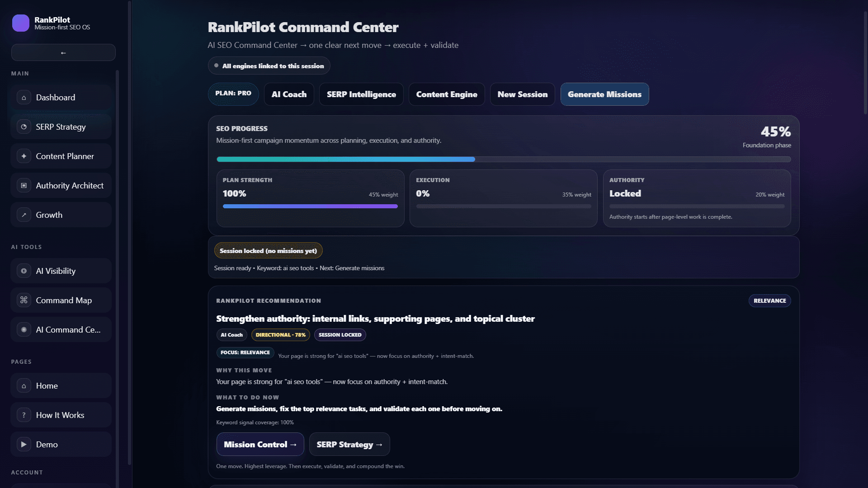Collapse the sidebar with the back arrow
Image resolution: width=868 pixels, height=488 pixels.
(63, 52)
